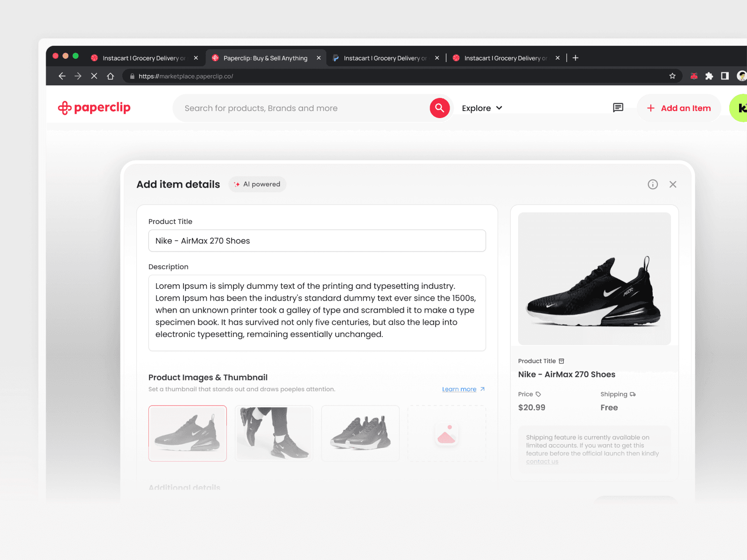The width and height of the screenshot is (747, 560).
Task: Click the Free shipping value
Action: (x=609, y=407)
